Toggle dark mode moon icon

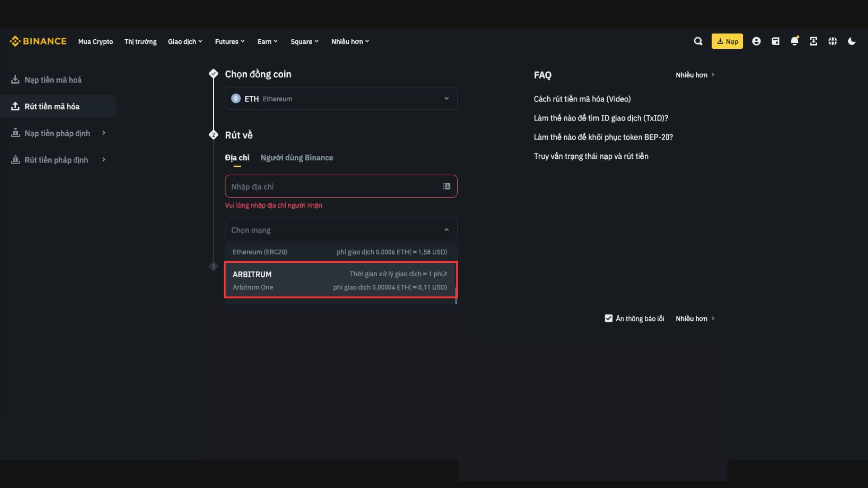tap(852, 41)
